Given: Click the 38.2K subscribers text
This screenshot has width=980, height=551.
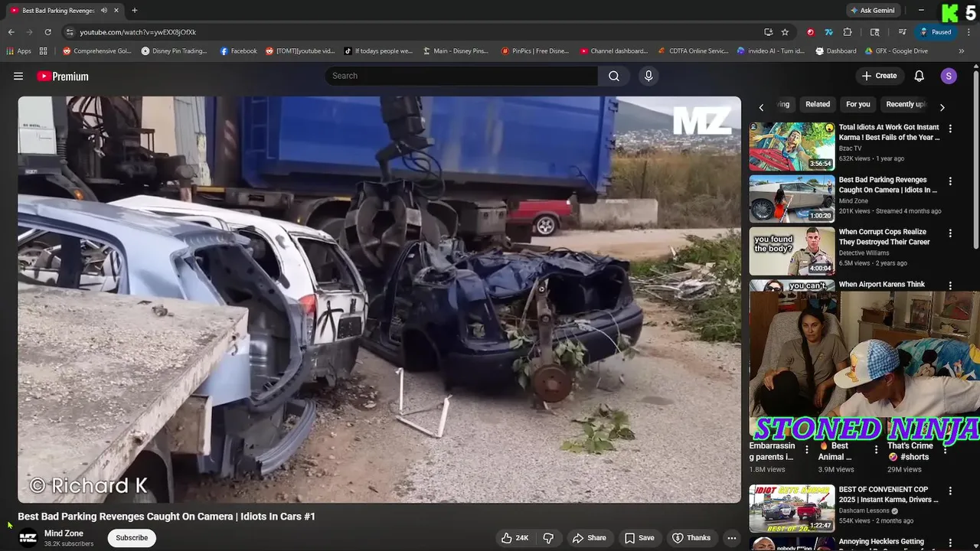Looking at the screenshot, I should click(69, 544).
